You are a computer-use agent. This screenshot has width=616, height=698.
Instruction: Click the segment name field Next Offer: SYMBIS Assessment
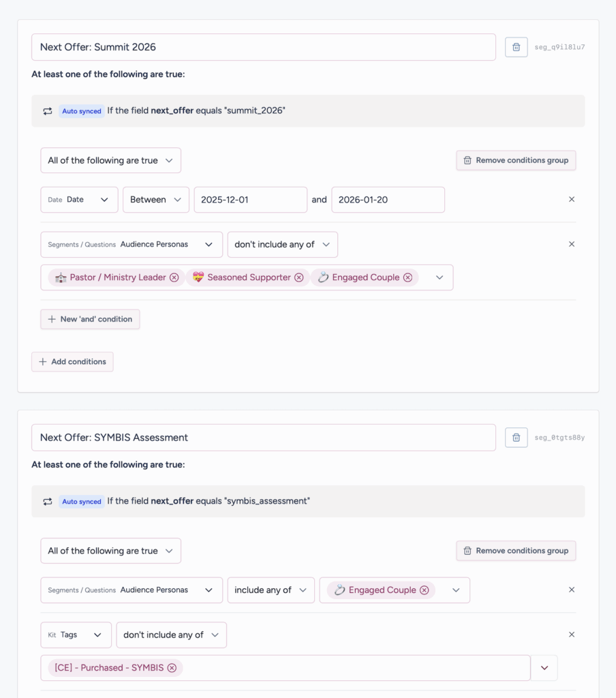(263, 438)
